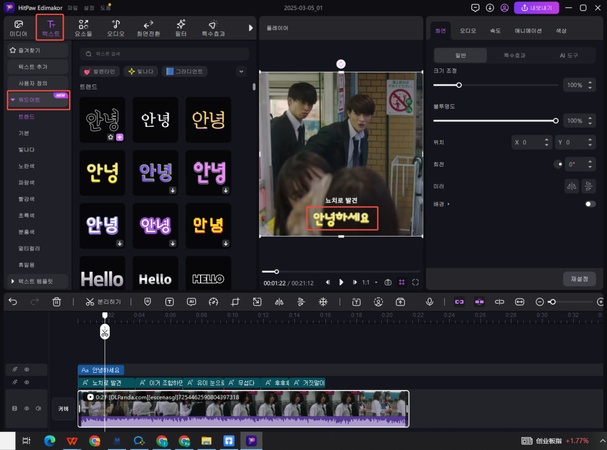The width and height of the screenshot is (607, 450).
Task: Toggle the purple magnetic snapping icon
Action: click(479, 302)
